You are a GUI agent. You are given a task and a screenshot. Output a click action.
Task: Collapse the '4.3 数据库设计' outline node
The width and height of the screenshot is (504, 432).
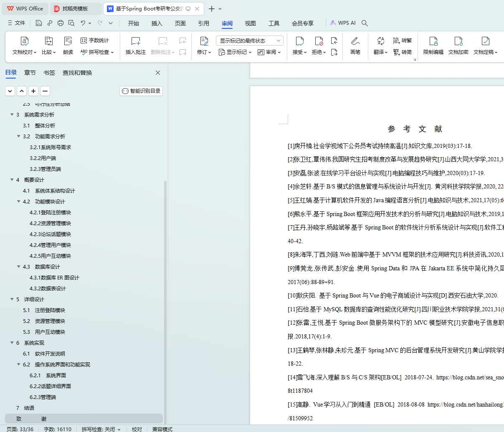19,267
